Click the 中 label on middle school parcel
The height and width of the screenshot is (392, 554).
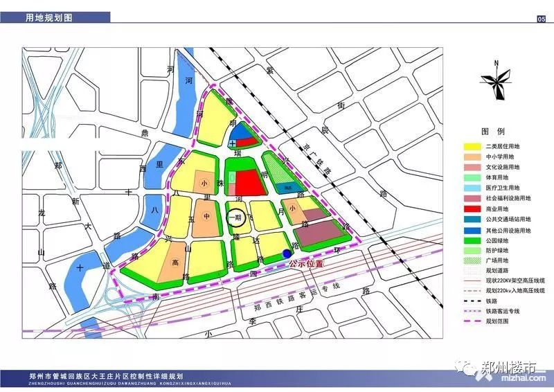click(x=206, y=216)
